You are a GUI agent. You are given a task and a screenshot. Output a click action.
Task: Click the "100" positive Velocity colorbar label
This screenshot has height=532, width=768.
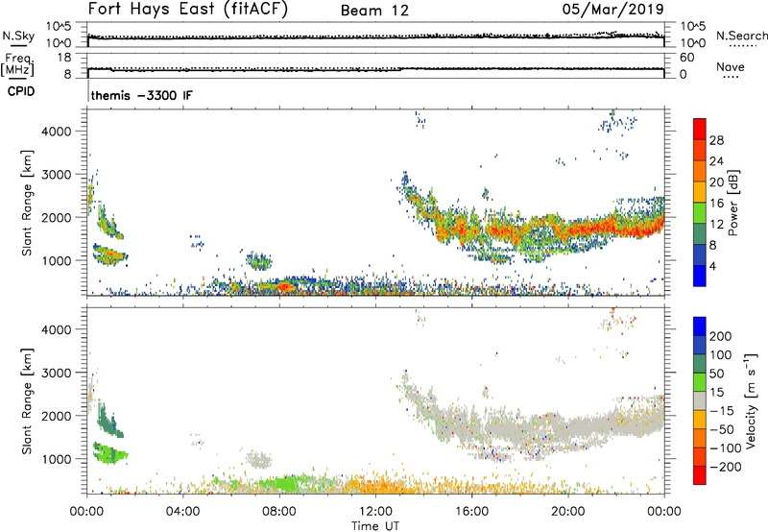[721, 355]
